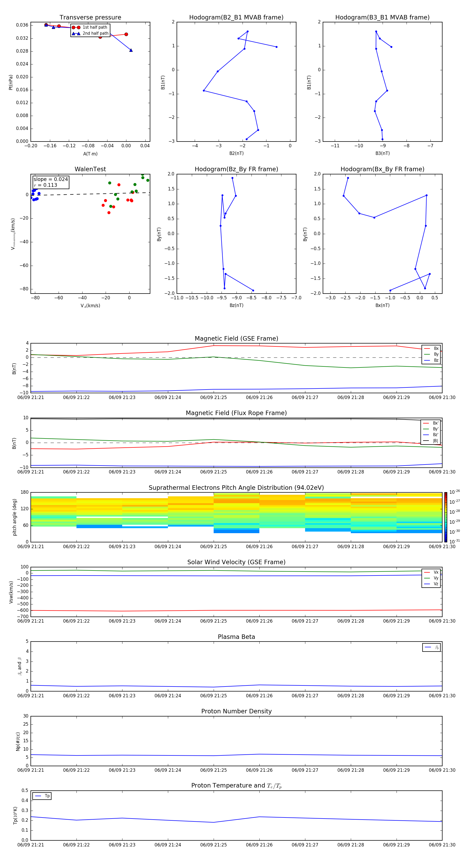Click the 10^-26 color bar label

(x=455, y=492)
